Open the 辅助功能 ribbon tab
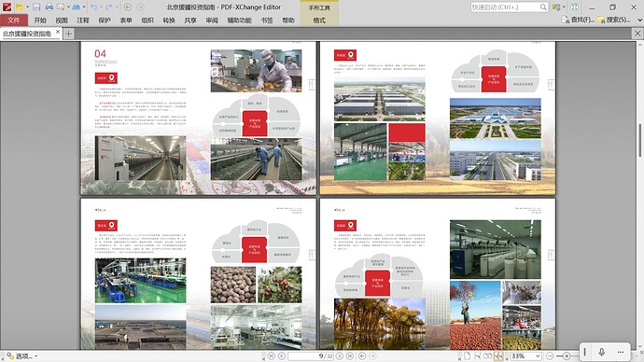Image resolution: width=644 pixels, height=362 pixels. [240, 21]
